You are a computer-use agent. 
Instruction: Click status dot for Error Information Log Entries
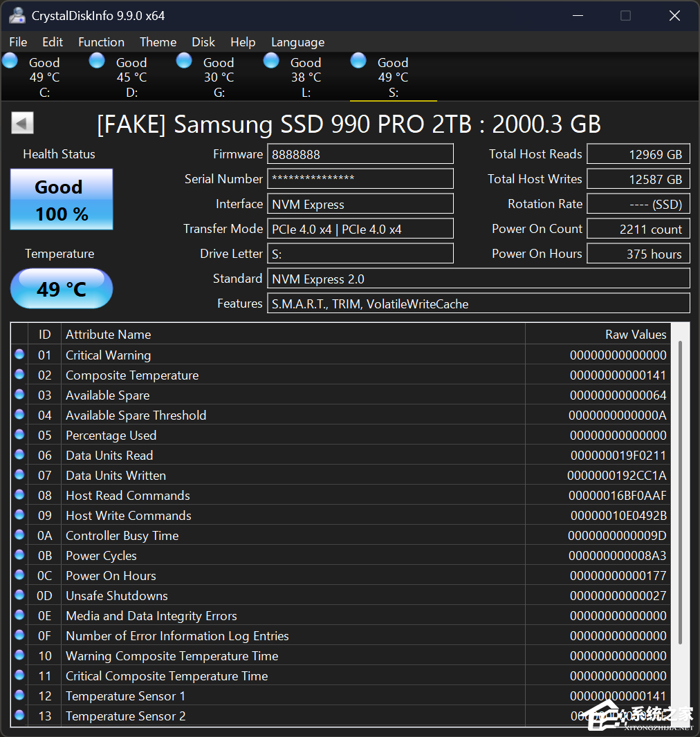pos(19,635)
